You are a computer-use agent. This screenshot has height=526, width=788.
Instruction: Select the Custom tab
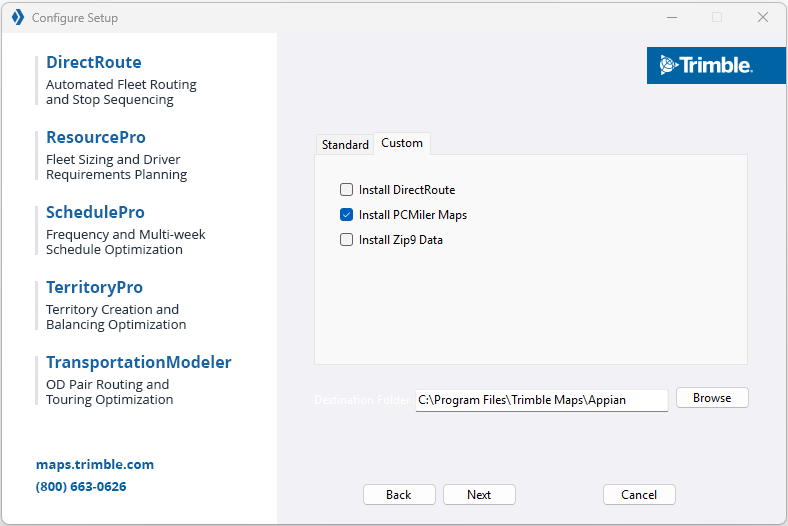click(402, 143)
